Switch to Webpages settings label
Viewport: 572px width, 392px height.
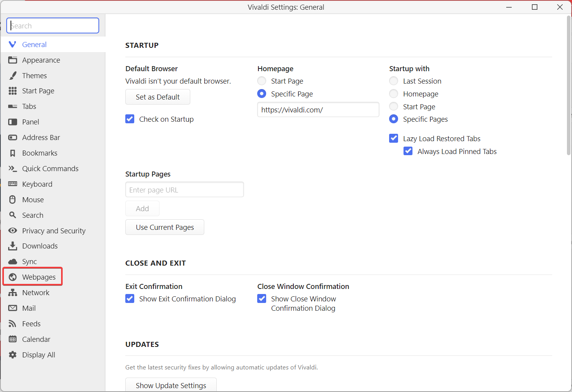coord(39,277)
